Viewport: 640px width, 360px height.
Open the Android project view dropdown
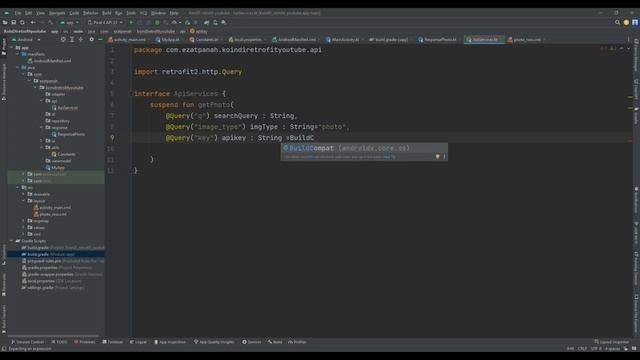click(x=27, y=40)
